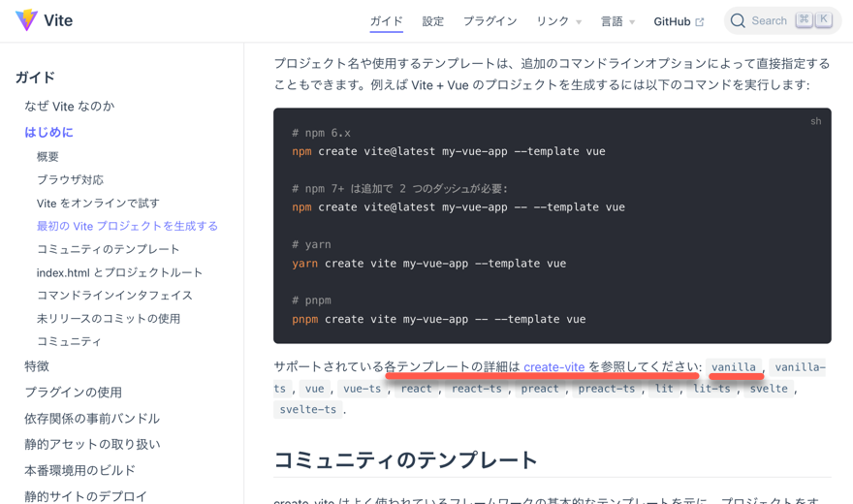This screenshot has width=853, height=504.
Task: Click the svelte template code tag
Action: point(769,389)
